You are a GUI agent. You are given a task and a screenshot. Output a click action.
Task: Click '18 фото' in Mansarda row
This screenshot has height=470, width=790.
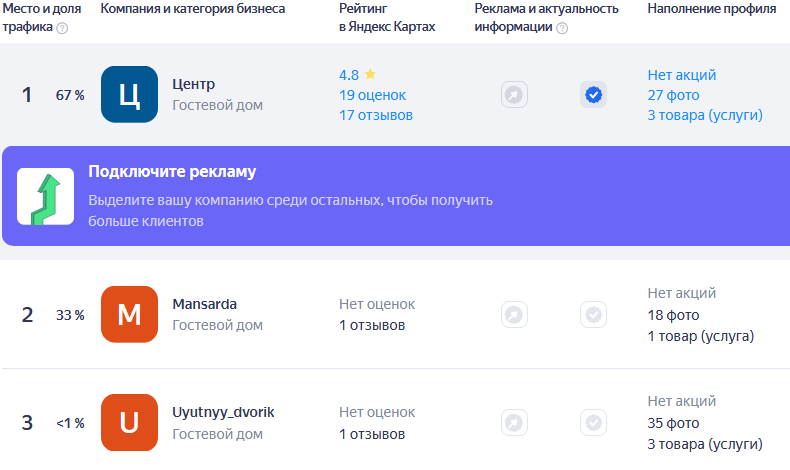[673, 315]
